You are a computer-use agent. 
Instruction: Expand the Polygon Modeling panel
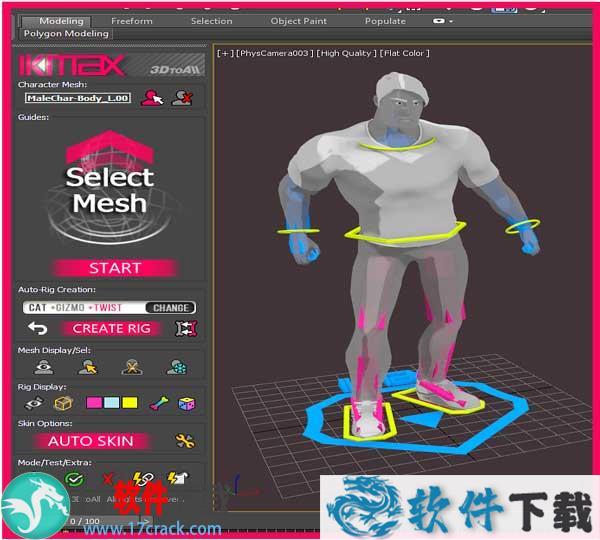(x=66, y=33)
